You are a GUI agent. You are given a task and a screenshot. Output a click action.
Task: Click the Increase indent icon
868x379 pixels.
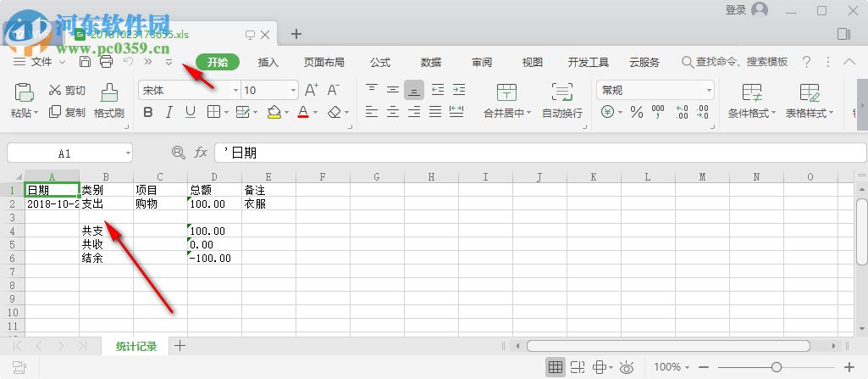[x=458, y=90]
